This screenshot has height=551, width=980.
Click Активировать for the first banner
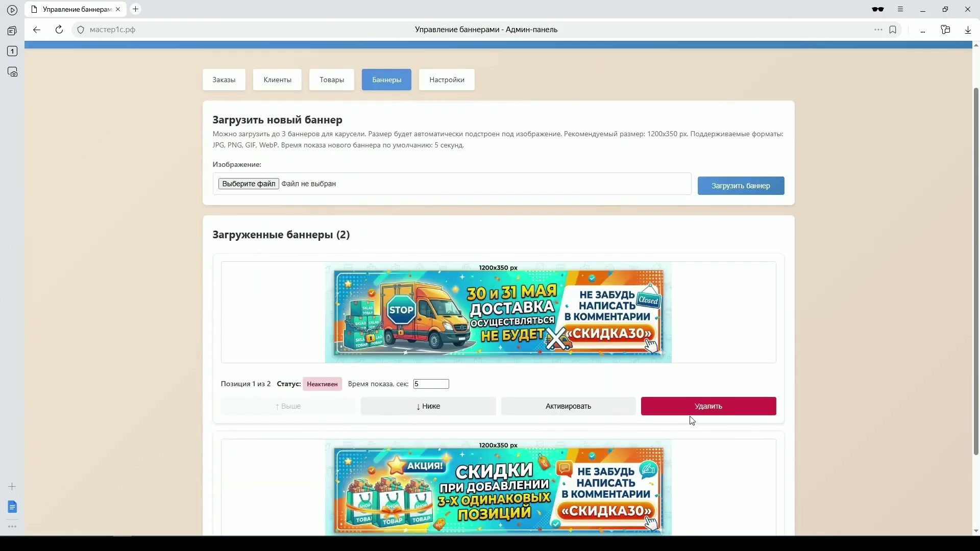tap(568, 406)
